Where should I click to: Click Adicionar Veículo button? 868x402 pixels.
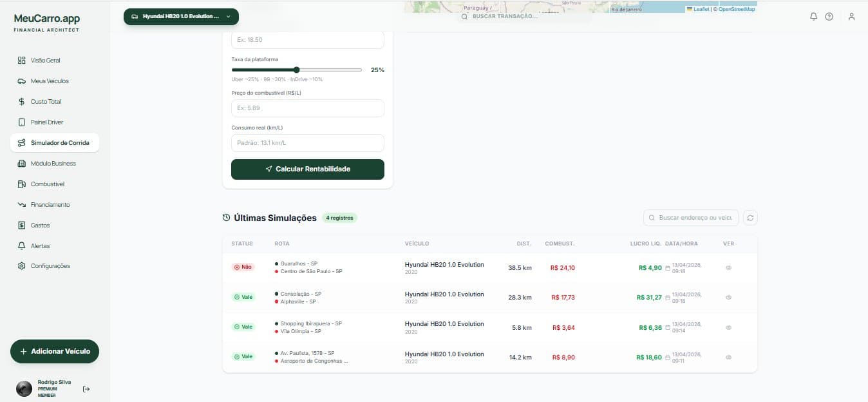click(55, 352)
